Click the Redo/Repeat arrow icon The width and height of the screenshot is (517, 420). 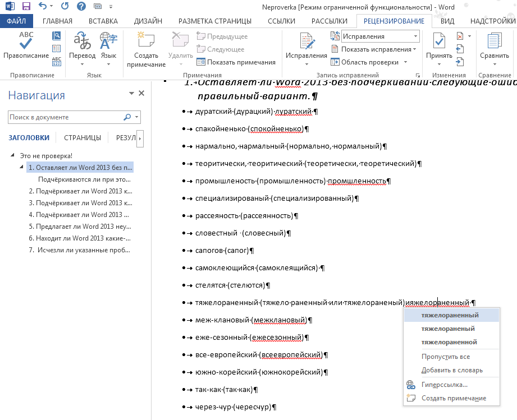[65, 6]
